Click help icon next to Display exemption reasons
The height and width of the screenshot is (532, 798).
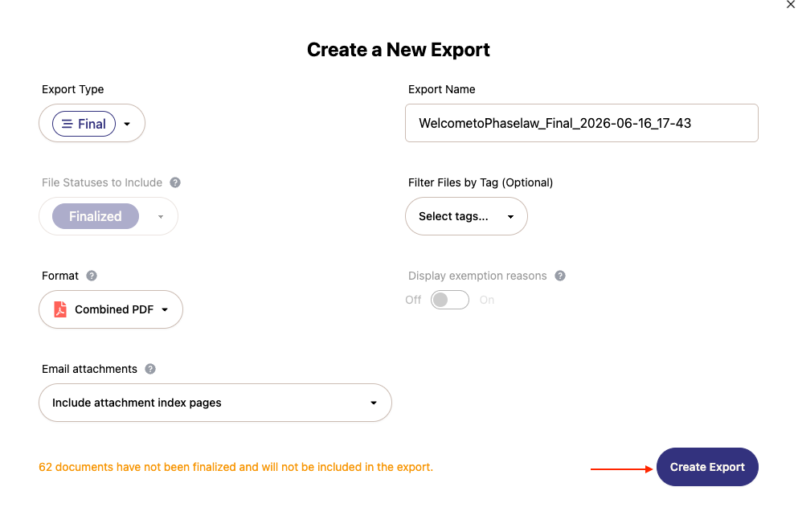(560, 276)
